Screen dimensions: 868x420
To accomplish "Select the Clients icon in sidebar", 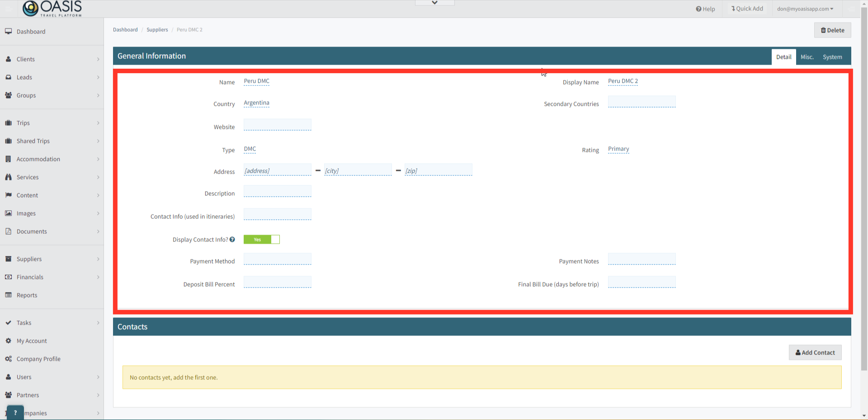I will pos(9,59).
